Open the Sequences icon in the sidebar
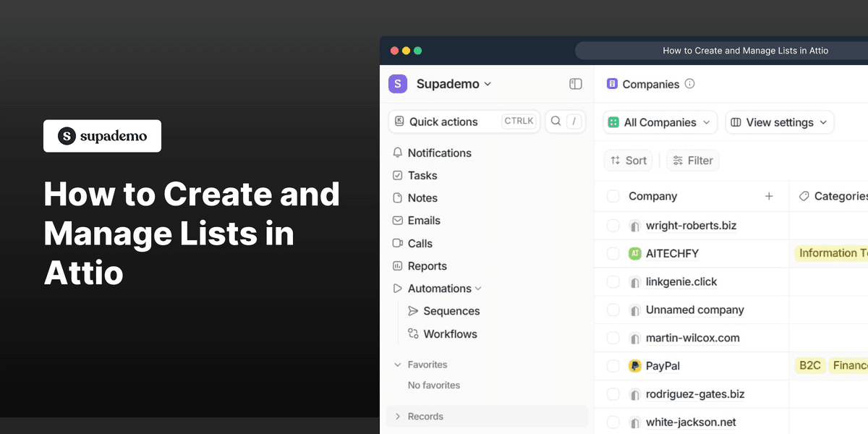Image resolution: width=868 pixels, height=434 pixels. [x=413, y=311]
